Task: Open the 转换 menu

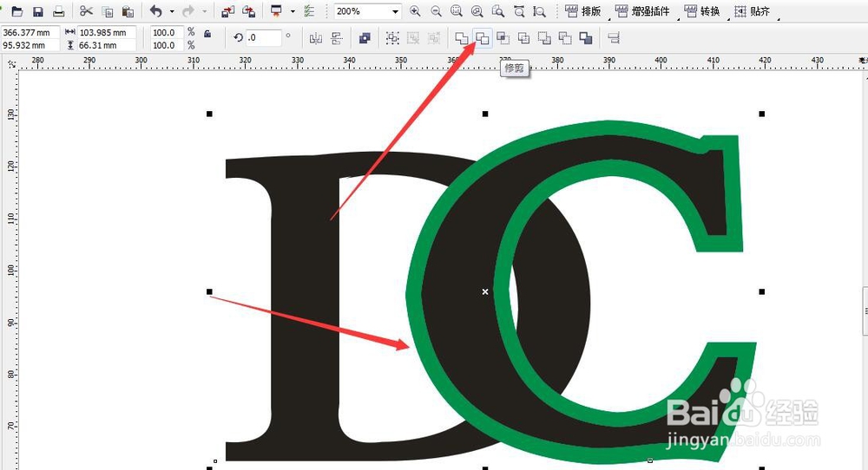Action: pyautogui.click(x=702, y=11)
